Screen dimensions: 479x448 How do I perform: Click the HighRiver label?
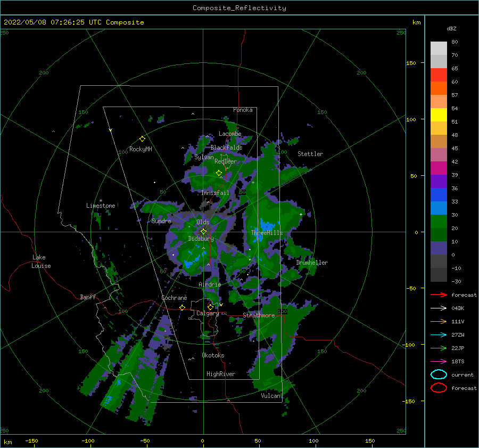tap(221, 374)
